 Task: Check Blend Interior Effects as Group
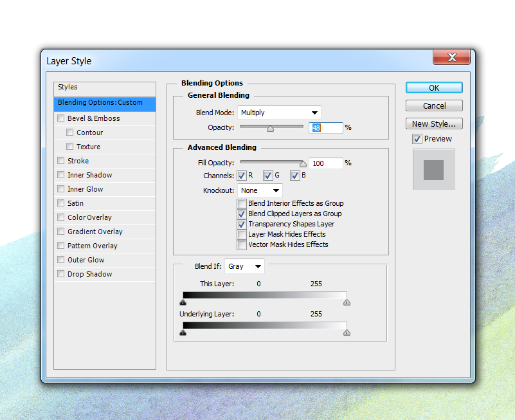click(x=242, y=204)
